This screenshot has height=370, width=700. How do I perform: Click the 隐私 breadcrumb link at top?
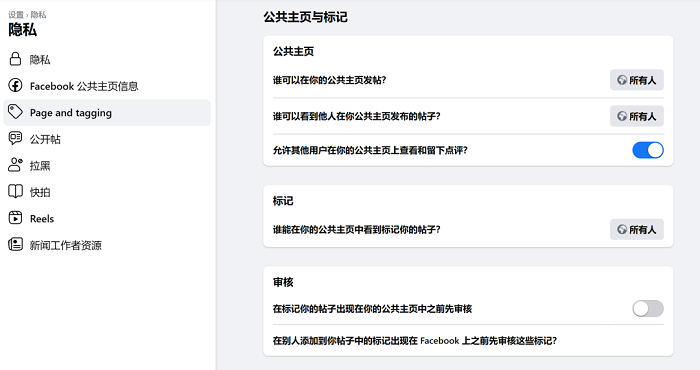[x=38, y=15]
